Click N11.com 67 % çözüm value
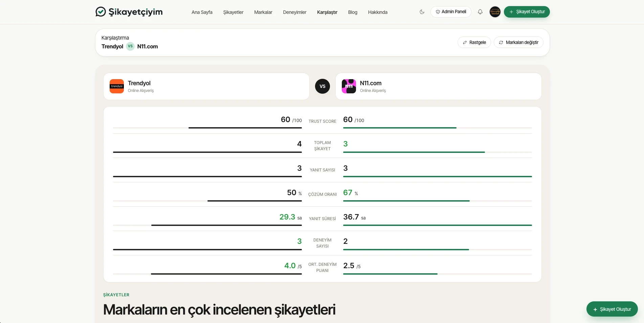Viewport: 644px width, 323px height. (x=351, y=193)
